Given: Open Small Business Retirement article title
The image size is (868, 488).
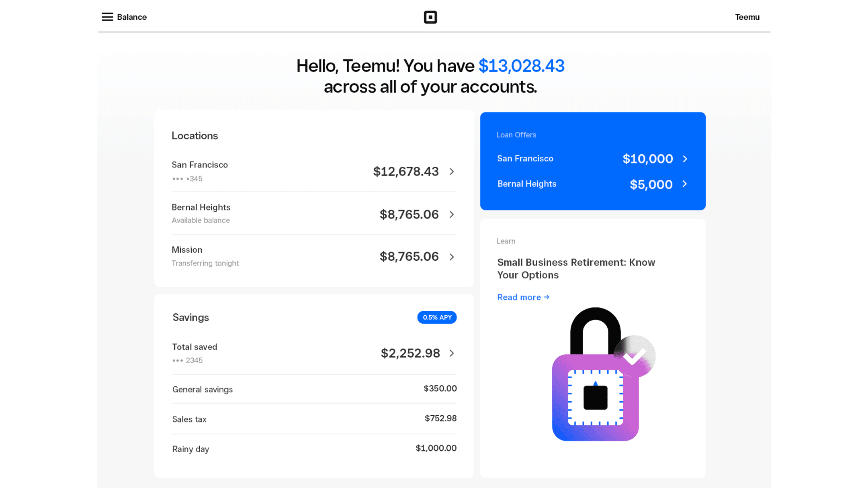Looking at the screenshot, I should coord(576,269).
